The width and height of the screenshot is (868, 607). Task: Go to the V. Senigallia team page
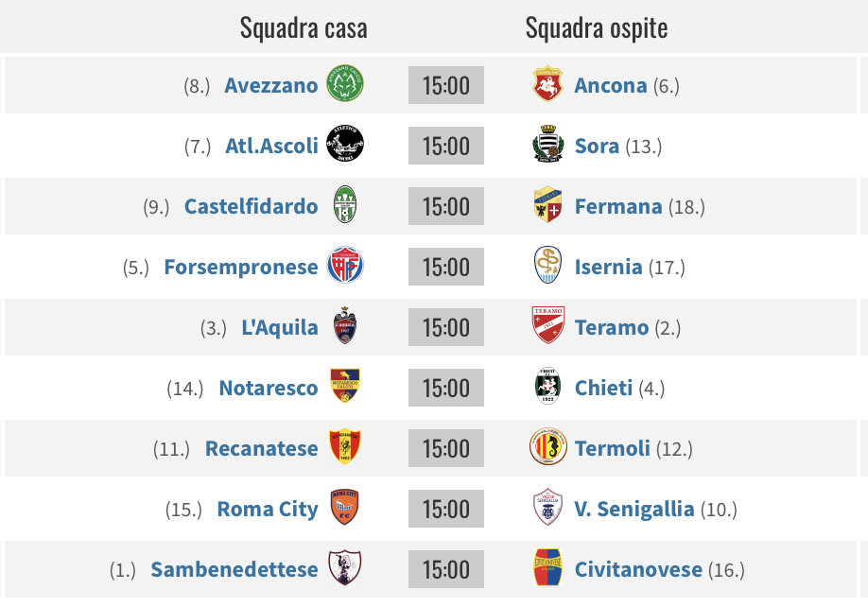[634, 509]
